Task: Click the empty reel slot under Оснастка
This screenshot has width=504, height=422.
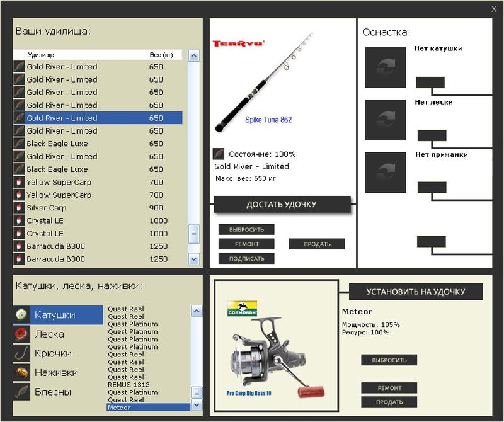Action: click(386, 67)
